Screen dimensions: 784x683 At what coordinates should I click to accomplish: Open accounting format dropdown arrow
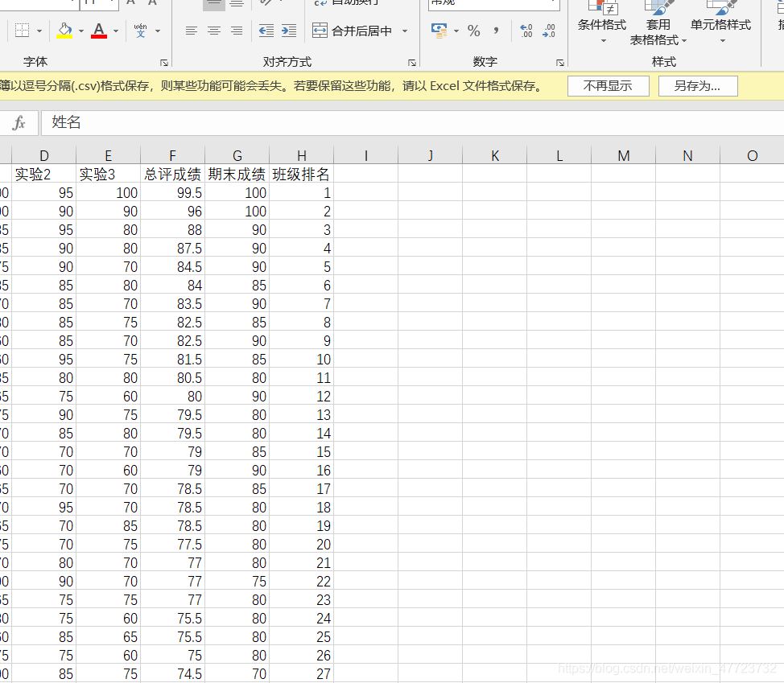coord(456,31)
